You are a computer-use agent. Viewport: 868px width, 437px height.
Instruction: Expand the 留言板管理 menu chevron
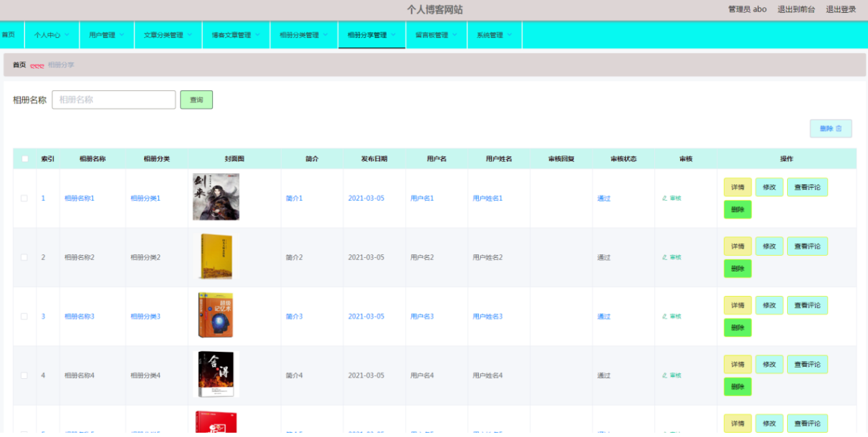coord(454,34)
